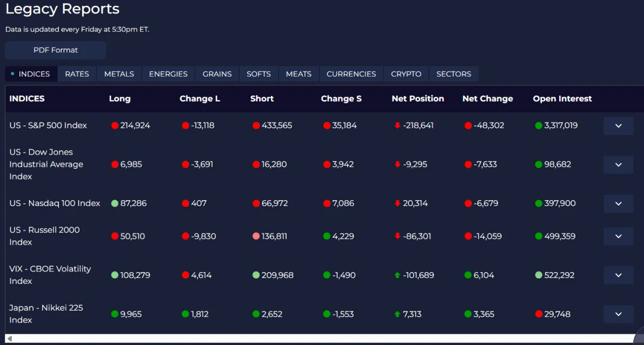Click the Change S column header
Viewport: 644px width, 345px height.
tap(341, 99)
